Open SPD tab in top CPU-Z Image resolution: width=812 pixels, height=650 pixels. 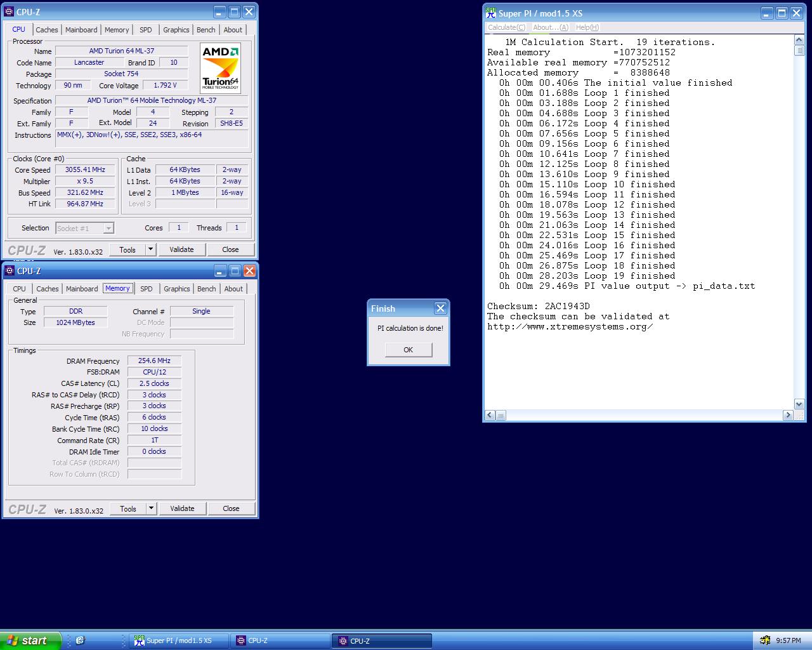pos(146,30)
